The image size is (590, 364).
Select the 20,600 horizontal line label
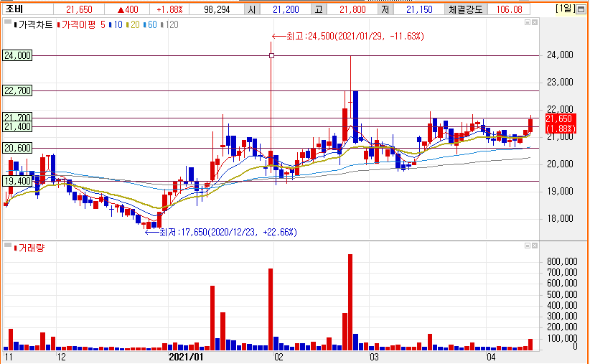click(x=17, y=149)
